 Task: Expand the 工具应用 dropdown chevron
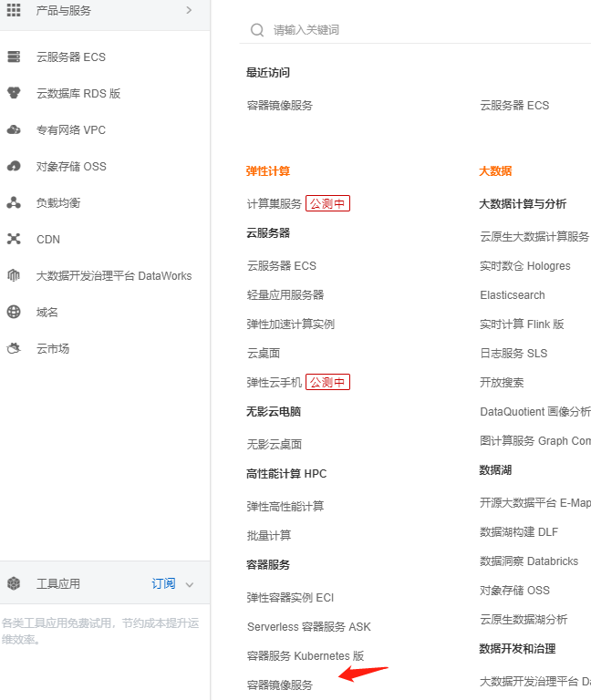click(x=190, y=584)
